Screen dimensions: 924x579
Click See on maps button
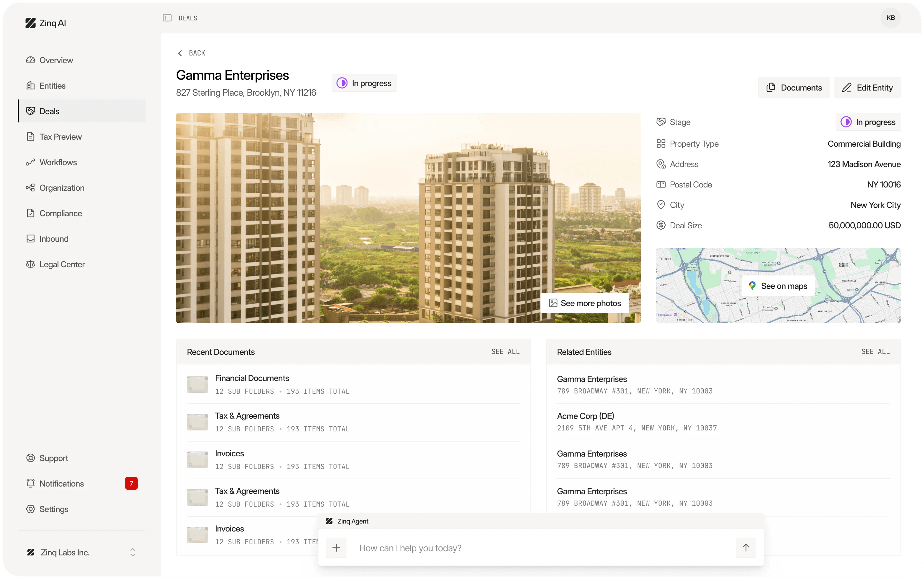pyautogui.click(x=778, y=286)
